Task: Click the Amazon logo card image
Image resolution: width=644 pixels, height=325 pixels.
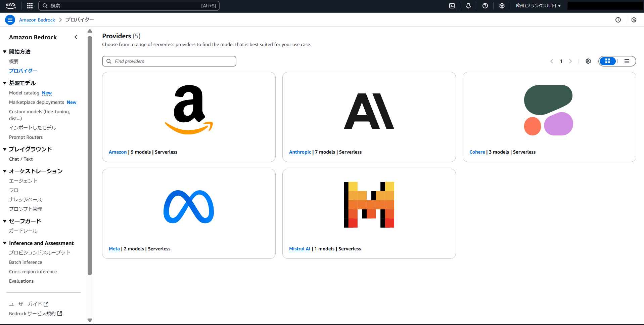Action: (x=189, y=110)
